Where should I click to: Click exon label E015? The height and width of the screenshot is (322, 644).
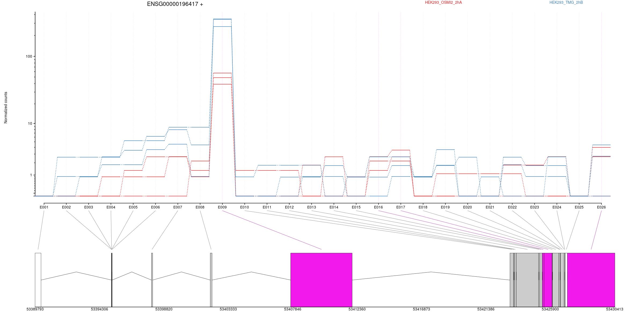[356, 207]
